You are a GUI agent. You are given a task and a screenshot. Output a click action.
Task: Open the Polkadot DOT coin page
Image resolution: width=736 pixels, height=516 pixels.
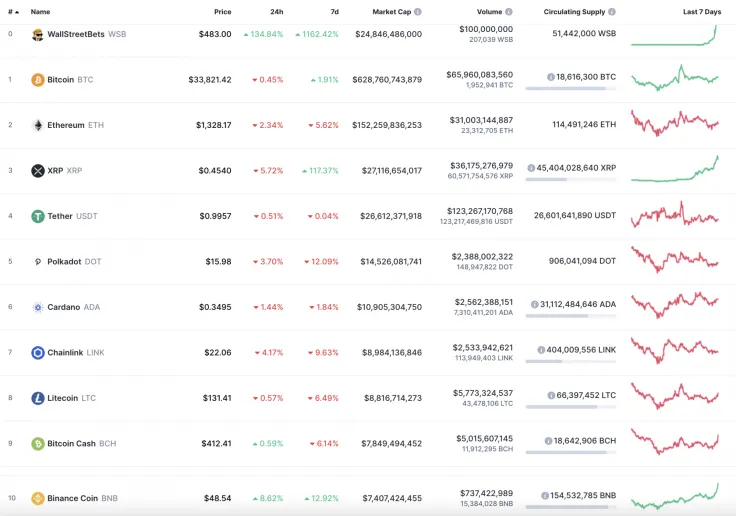click(74, 262)
